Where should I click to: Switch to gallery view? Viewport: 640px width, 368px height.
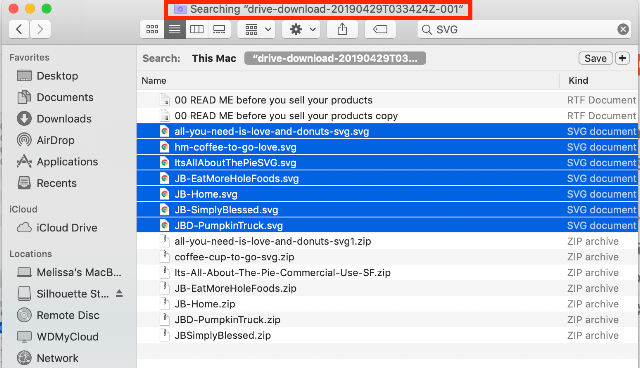[x=219, y=29]
